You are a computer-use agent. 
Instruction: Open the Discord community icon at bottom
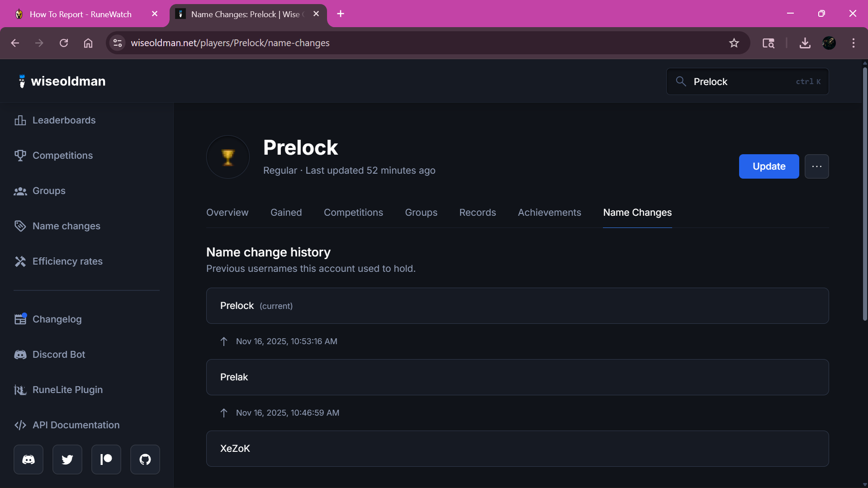[x=28, y=459]
